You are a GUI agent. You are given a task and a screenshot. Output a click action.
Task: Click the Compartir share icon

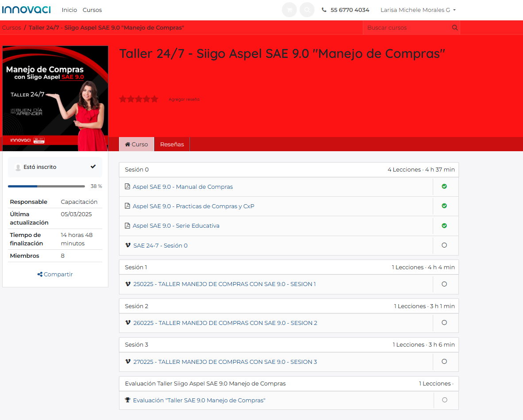40,275
